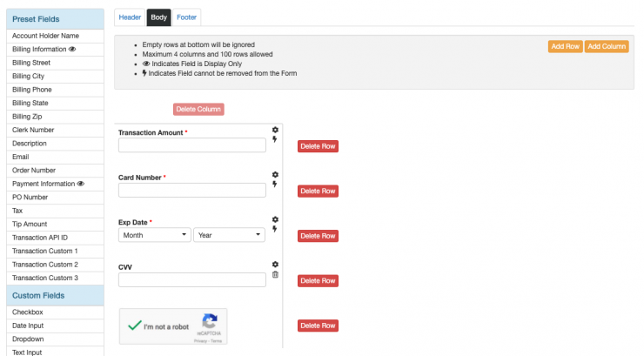Select Transaction Custom 3 preset field

coord(55,278)
